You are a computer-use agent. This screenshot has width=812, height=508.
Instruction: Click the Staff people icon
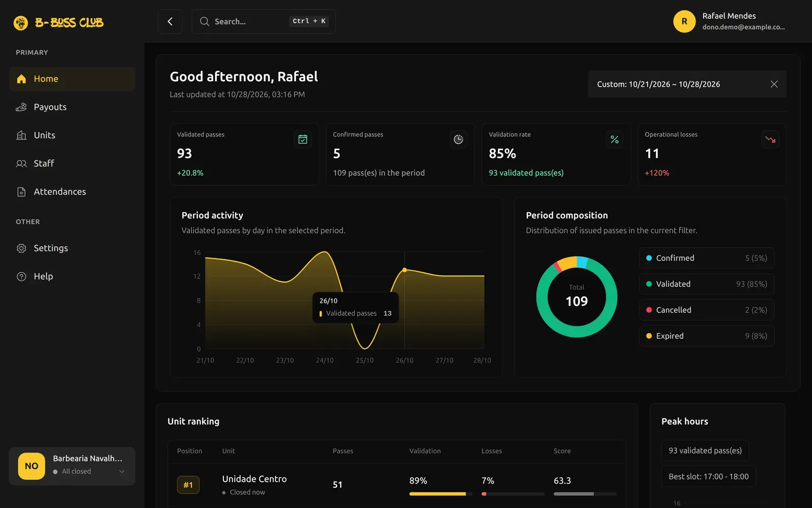pyautogui.click(x=21, y=164)
